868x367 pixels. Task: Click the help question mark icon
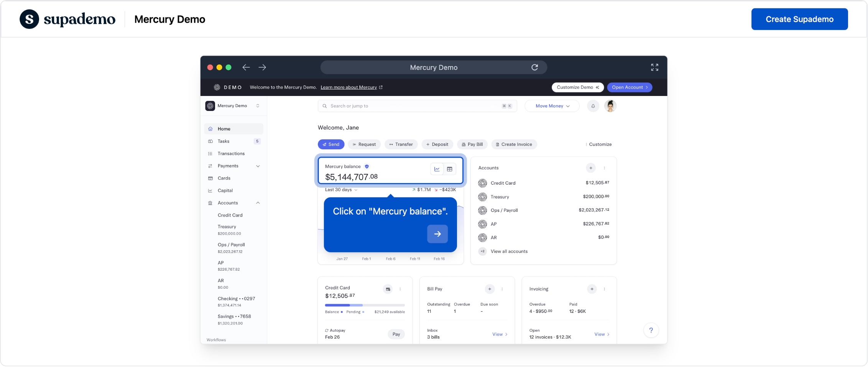point(651,331)
